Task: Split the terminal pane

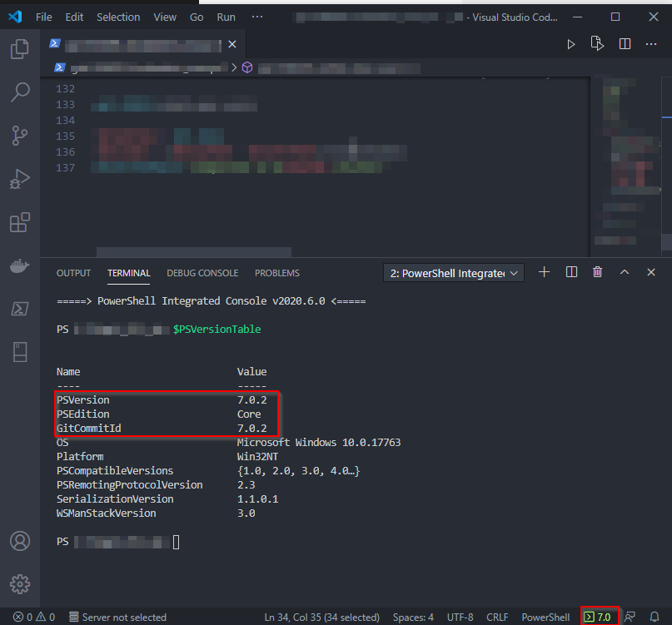Action: [571, 272]
